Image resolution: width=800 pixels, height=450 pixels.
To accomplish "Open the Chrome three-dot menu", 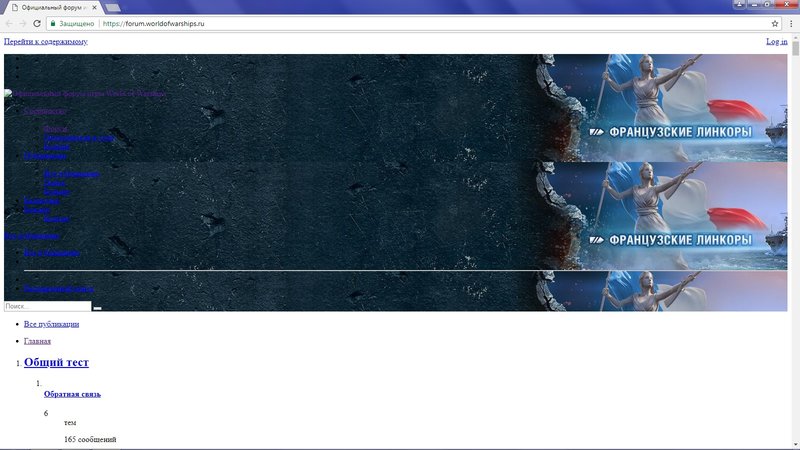I will tap(791, 23).
